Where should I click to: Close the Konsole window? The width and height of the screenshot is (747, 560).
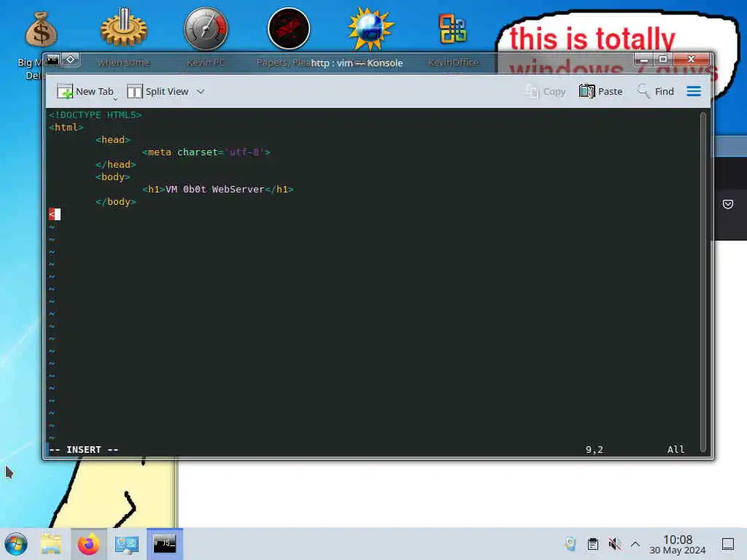(692, 60)
